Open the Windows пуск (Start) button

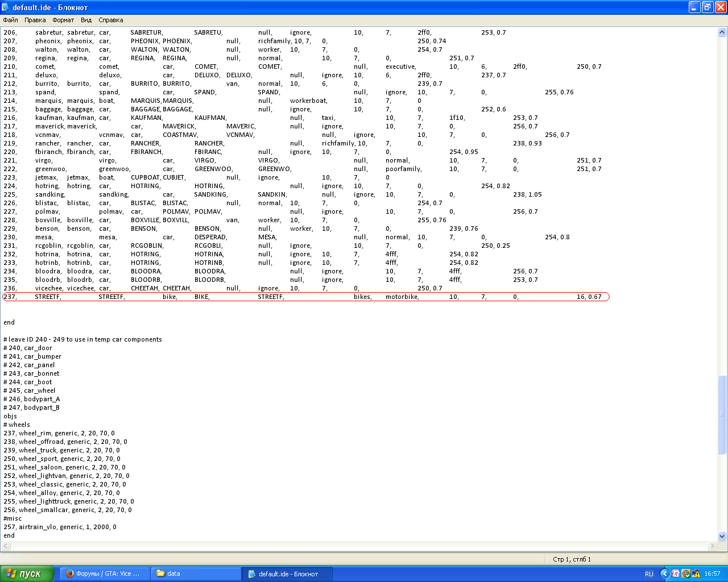27,573
